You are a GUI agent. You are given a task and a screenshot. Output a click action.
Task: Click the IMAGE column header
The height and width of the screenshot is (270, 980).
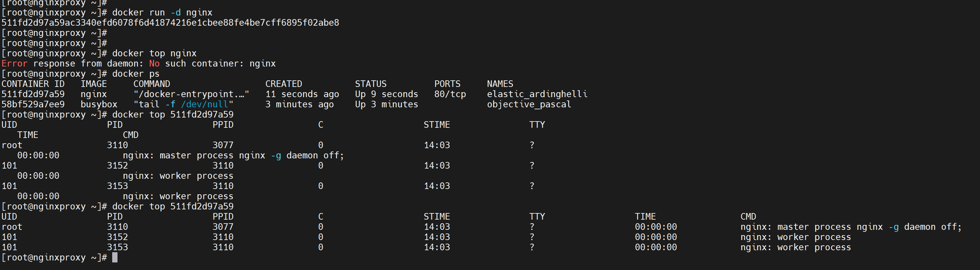point(94,84)
